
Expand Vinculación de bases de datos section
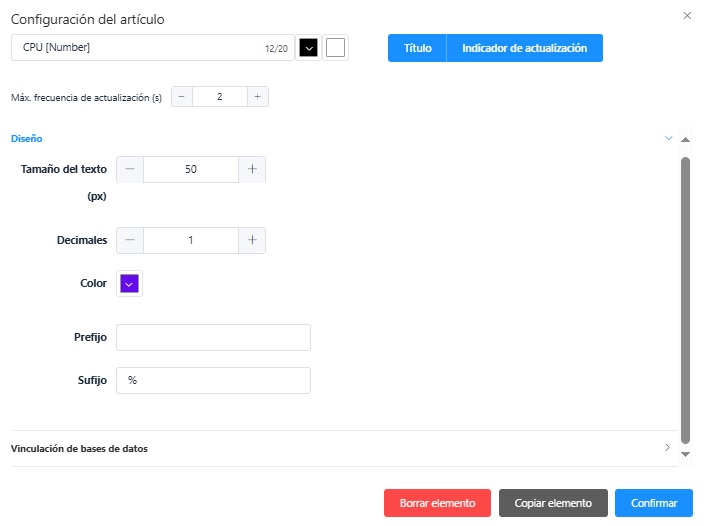[x=668, y=448]
